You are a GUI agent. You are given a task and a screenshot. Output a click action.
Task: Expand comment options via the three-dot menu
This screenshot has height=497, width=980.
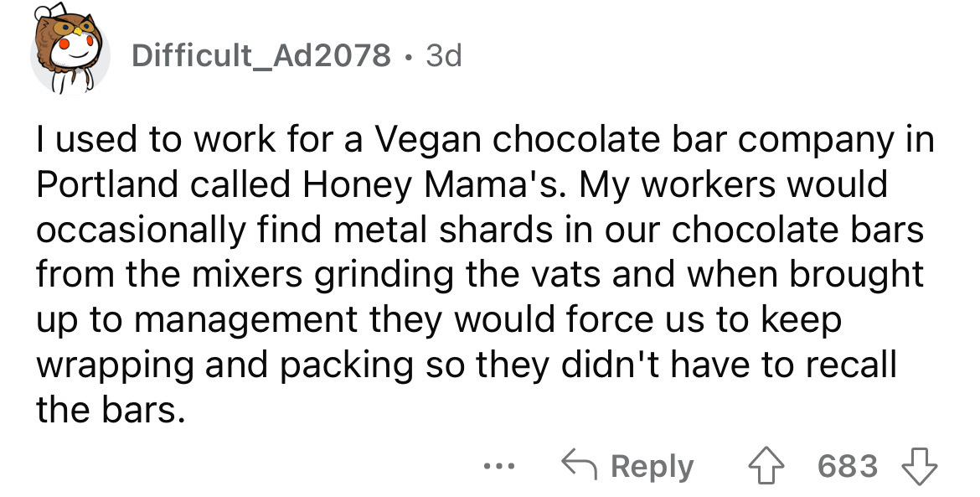(498, 466)
